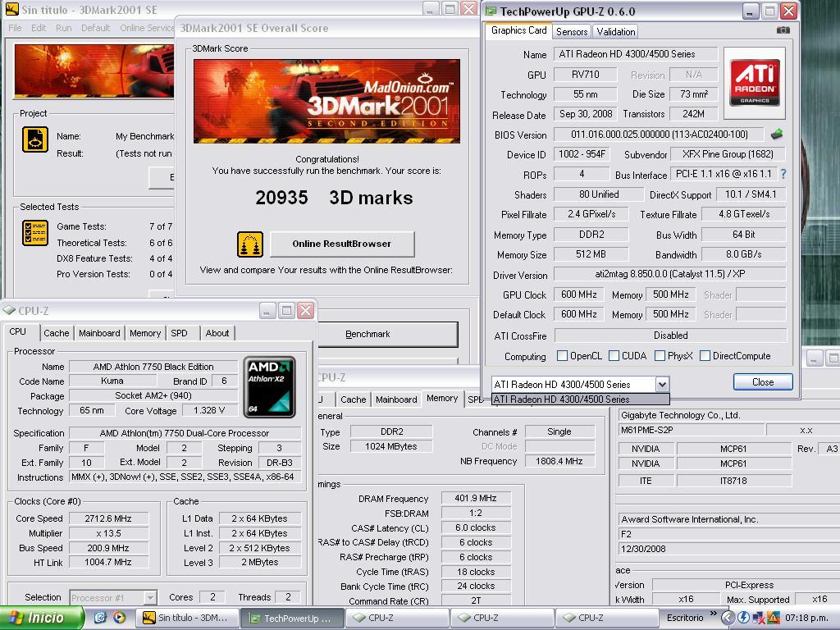
Task: Open the CPU-Z Memory tab
Action: pyautogui.click(x=145, y=333)
